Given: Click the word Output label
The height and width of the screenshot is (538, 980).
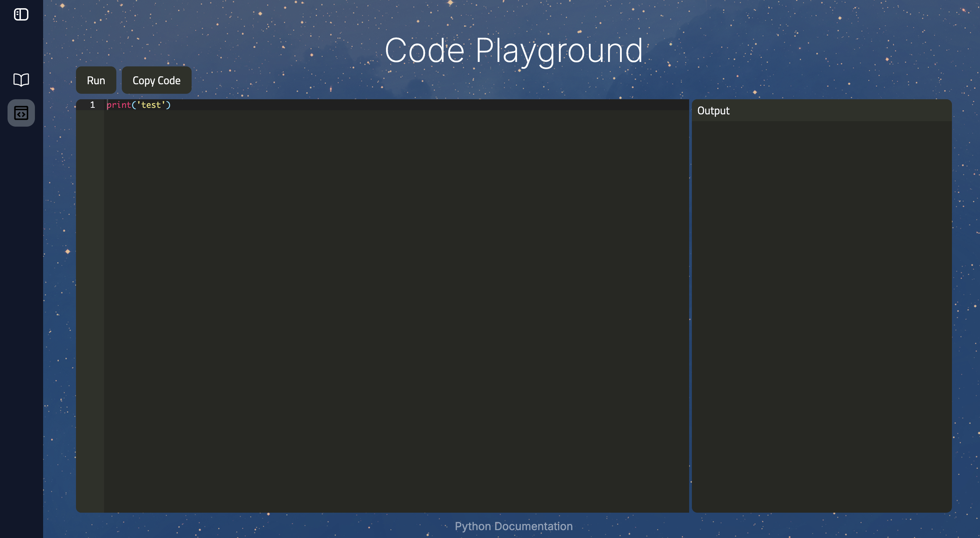Looking at the screenshot, I should (x=713, y=111).
